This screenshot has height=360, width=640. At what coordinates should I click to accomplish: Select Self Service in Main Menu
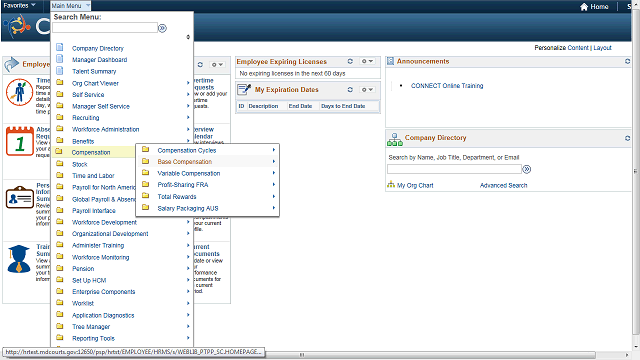tap(88, 95)
